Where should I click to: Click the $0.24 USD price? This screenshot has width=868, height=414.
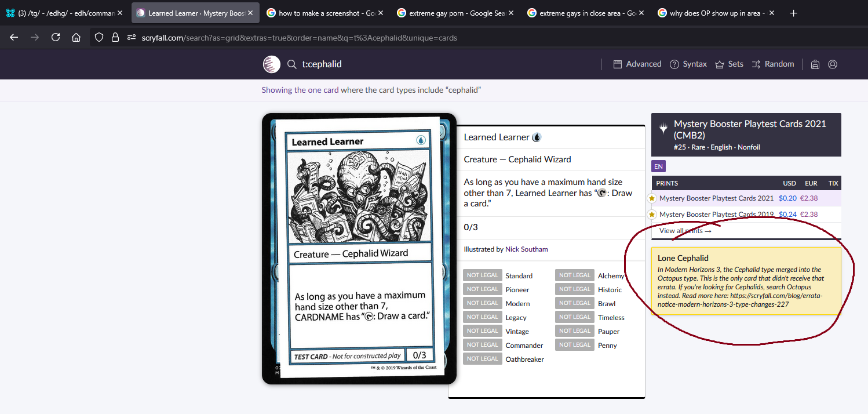[x=787, y=215]
